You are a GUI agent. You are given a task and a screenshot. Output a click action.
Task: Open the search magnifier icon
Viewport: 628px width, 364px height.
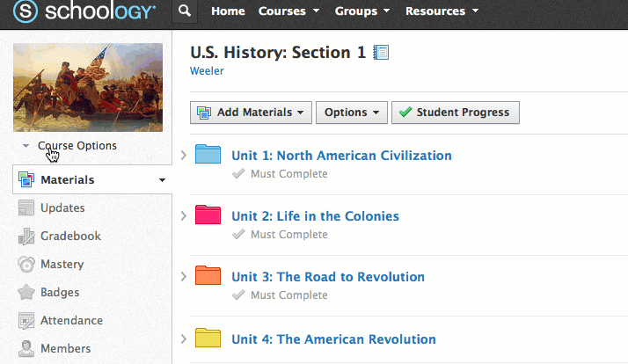(x=183, y=11)
